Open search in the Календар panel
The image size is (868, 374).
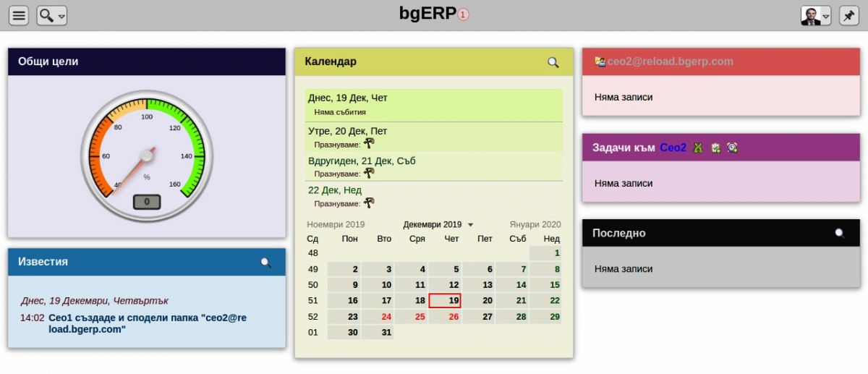(553, 62)
